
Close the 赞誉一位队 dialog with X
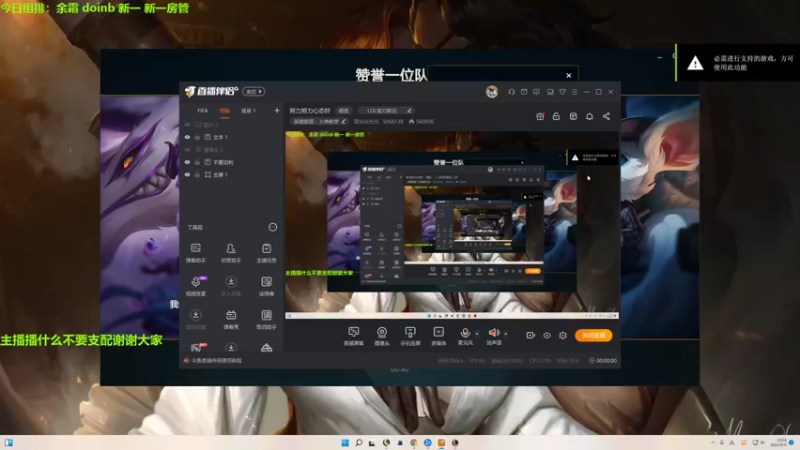click(x=568, y=76)
